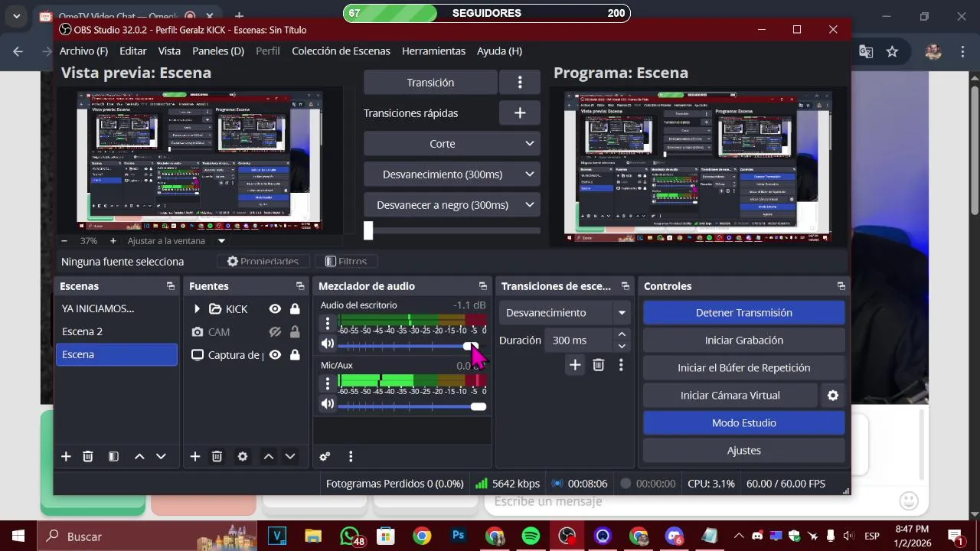Open transition properties three dots
This screenshot has height=551, width=980.
tap(621, 365)
